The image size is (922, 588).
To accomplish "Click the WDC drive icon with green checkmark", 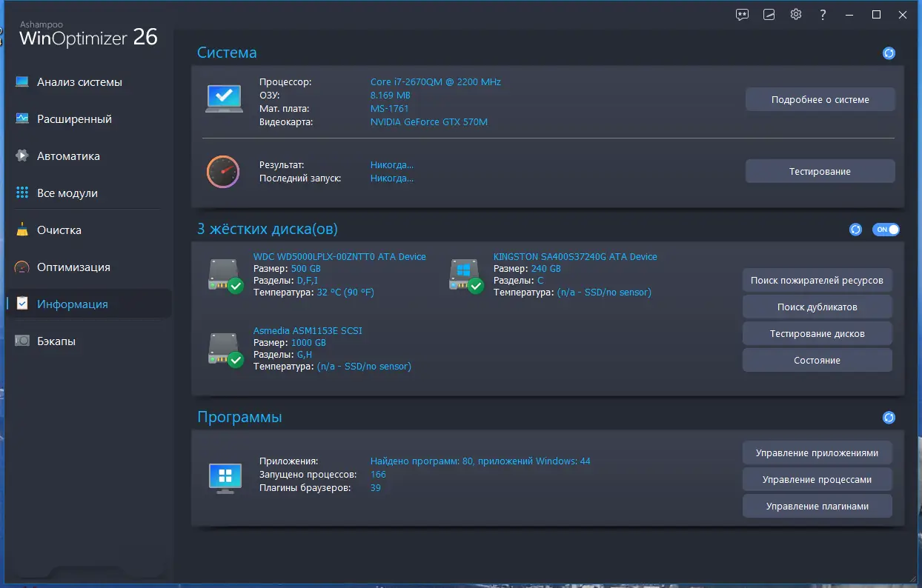I will coord(223,275).
